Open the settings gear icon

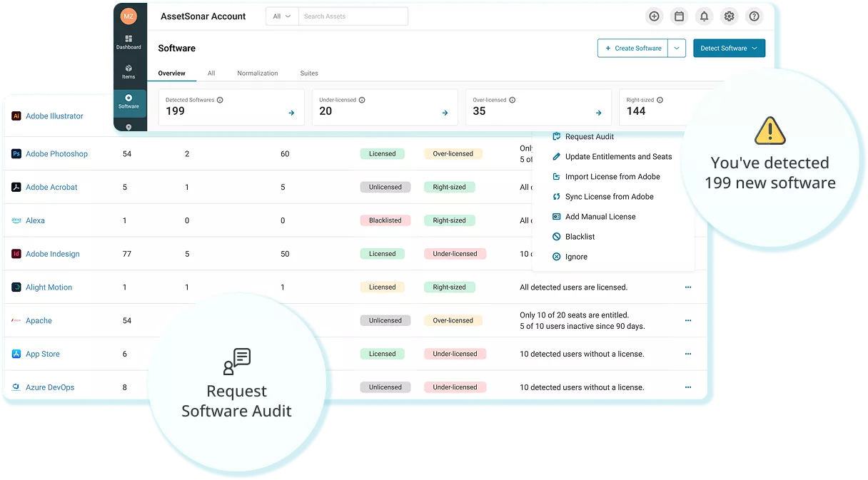coord(729,16)
